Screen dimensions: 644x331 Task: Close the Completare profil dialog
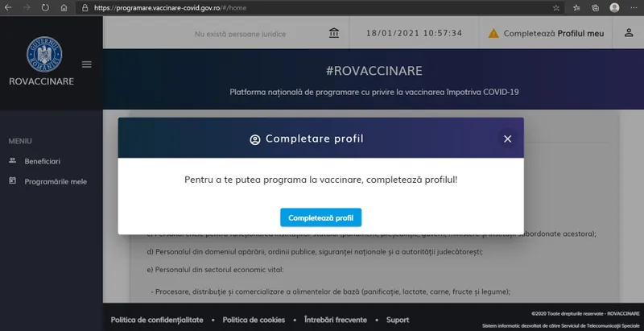point(507,139)
